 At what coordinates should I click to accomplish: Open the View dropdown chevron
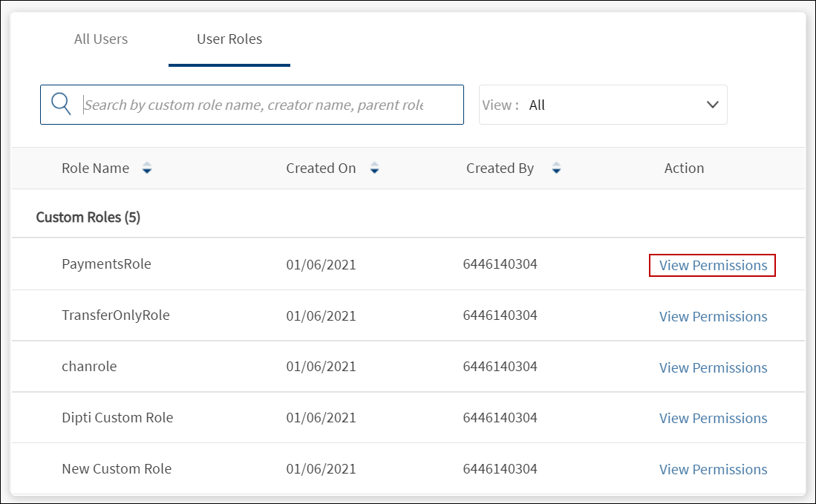coord(713,105)
